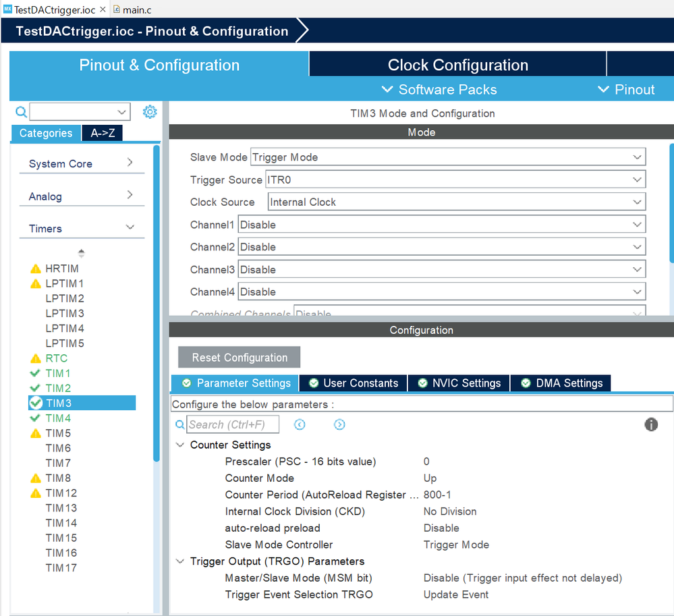Image resolution: width=674 pixels, height=616 pixels.
Task: Click the parameter search magnifier icon
Action: (179, 424)
